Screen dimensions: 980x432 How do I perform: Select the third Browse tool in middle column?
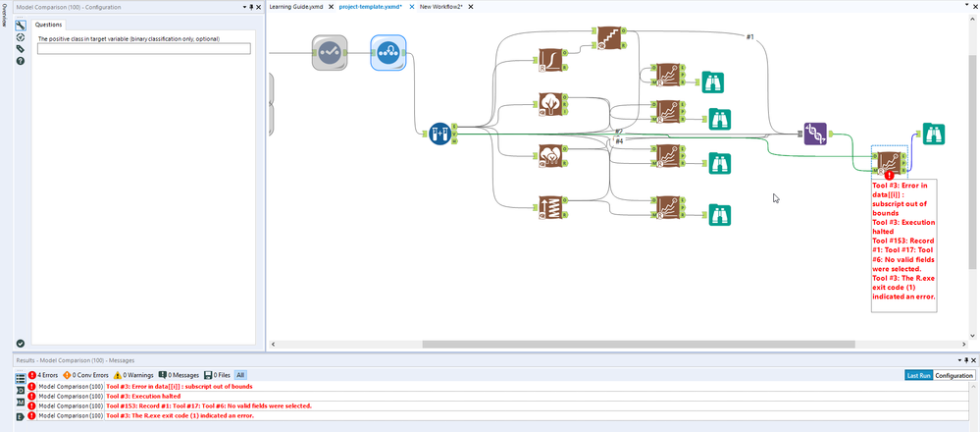(720, 163)
